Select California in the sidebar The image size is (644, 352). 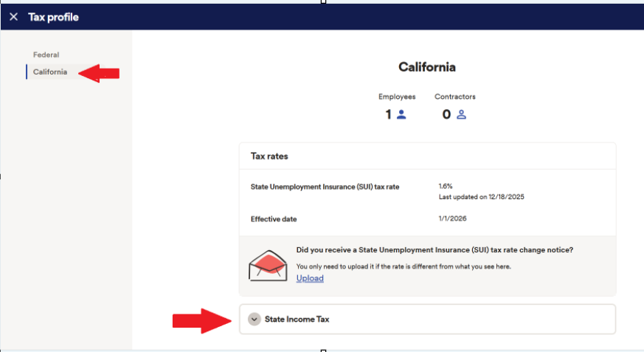pos(50,72)
